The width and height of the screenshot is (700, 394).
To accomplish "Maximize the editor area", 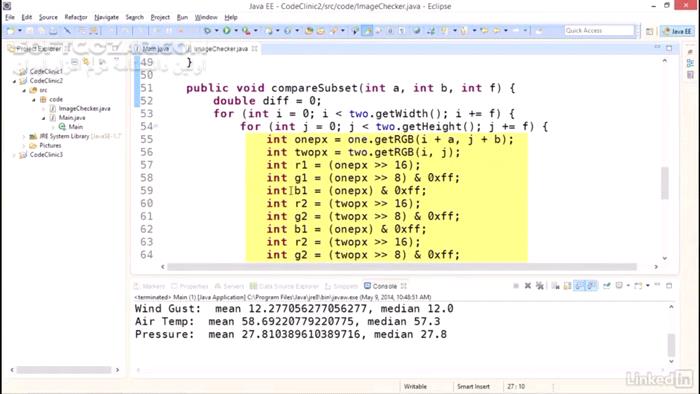I will (x=669, y=48).
